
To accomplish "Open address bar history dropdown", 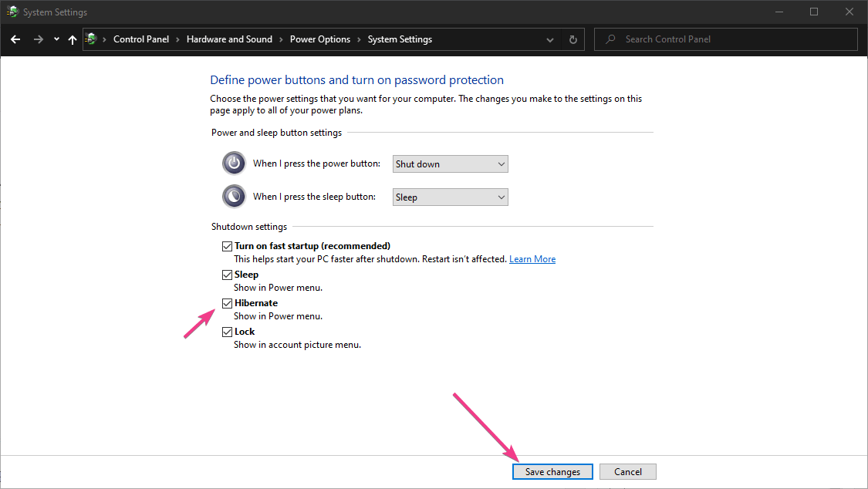I will point(549,40).
